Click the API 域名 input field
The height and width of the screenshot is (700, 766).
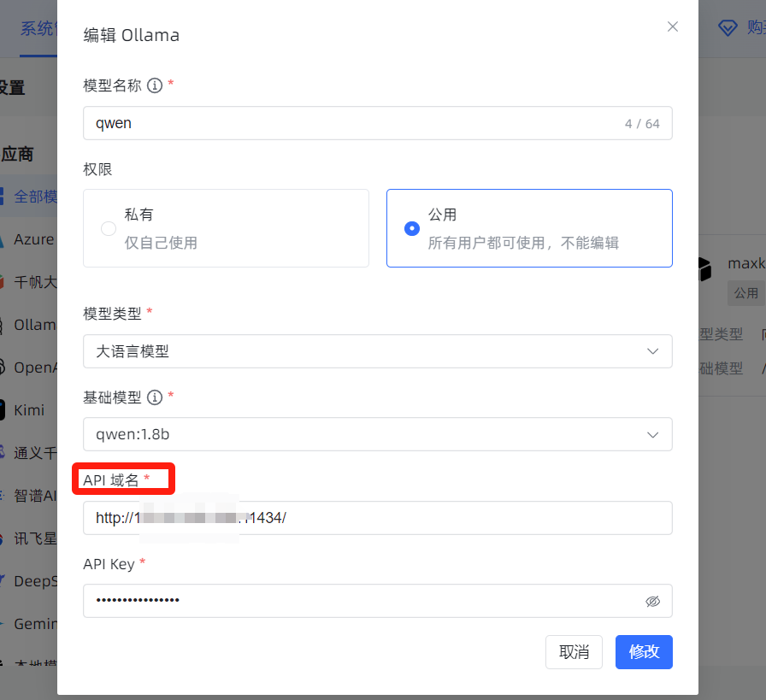tap(378, 518)
